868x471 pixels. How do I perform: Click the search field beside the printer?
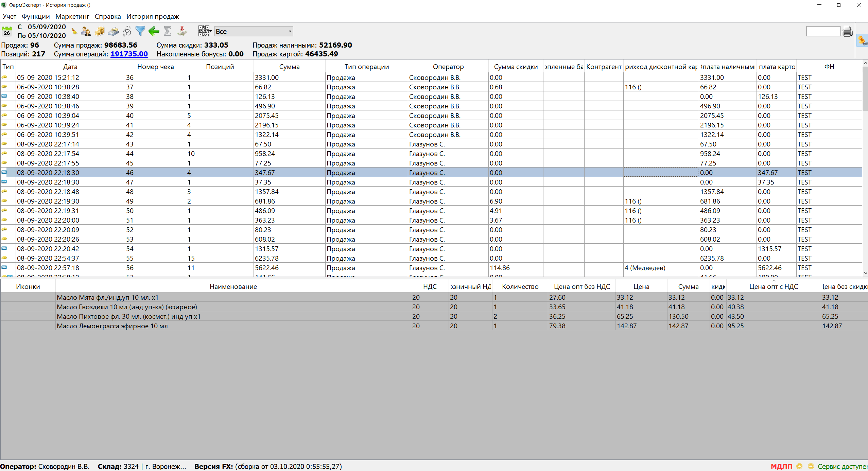click(x=823, y=32)
